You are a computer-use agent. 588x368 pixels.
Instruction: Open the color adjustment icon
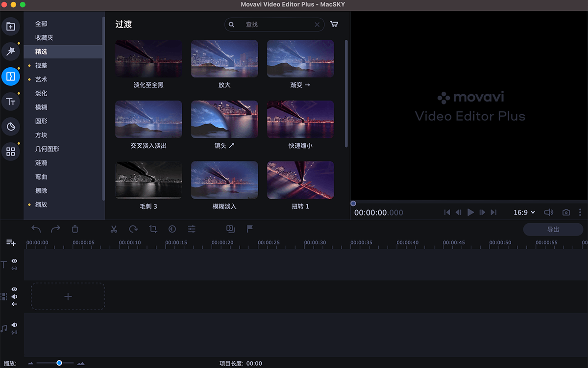(x=172, y=229)
